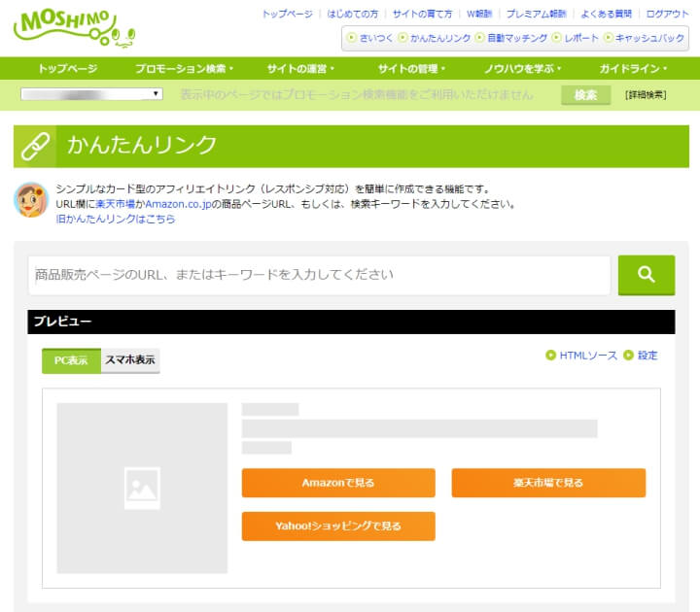Click the プレビュー header bar
The width and height of the screenshot is (700, 612).
point(351,322)
